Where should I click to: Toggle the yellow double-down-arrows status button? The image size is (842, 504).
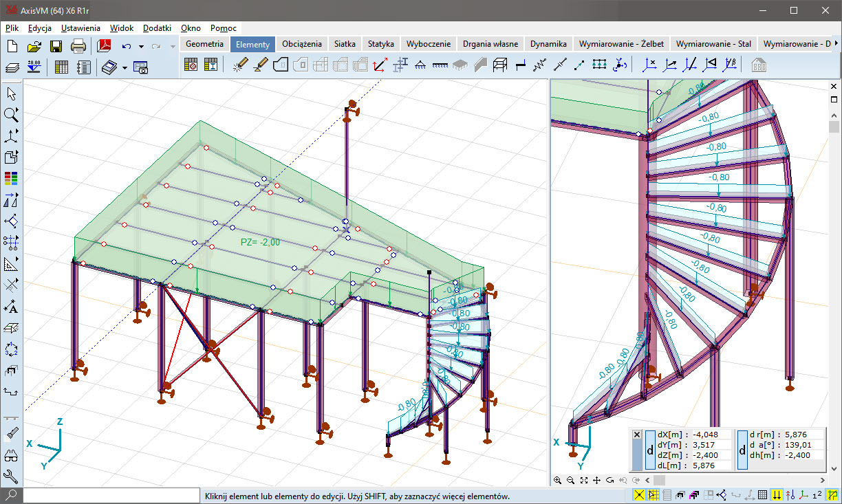coord(777,495)
